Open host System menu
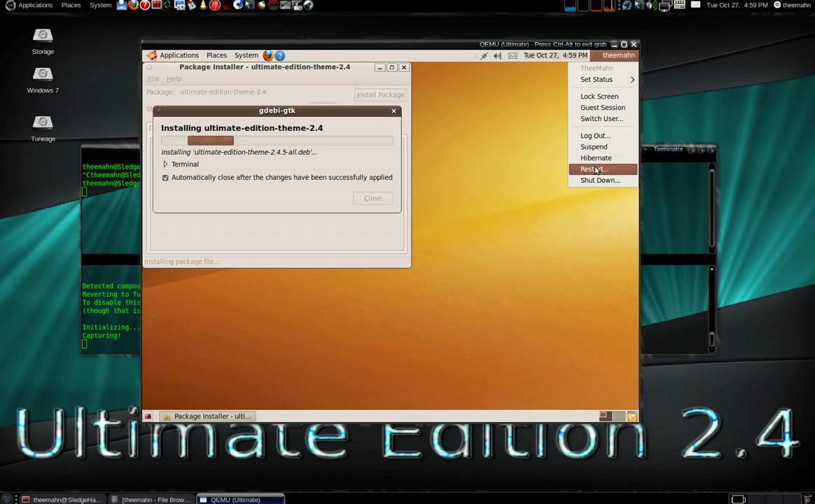Viewport: 815px width, 504px height. pyautogui.click(x=100, y=5)
